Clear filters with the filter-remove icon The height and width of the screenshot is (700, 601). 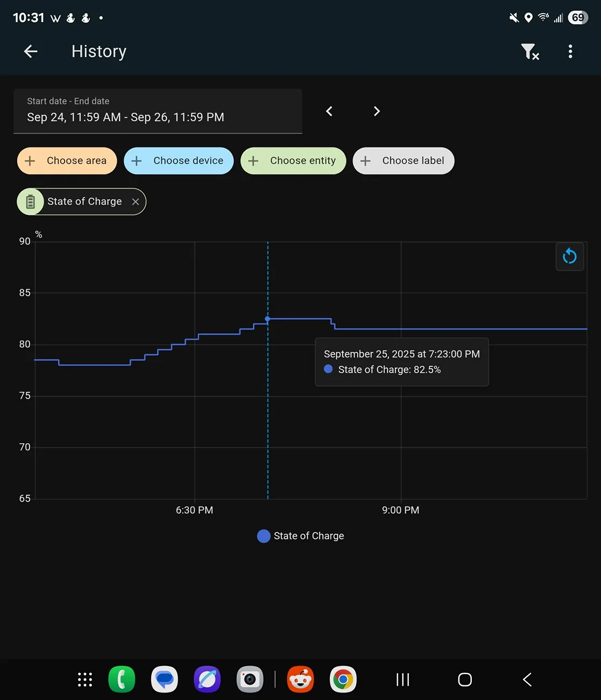click(x=529, y=52)
